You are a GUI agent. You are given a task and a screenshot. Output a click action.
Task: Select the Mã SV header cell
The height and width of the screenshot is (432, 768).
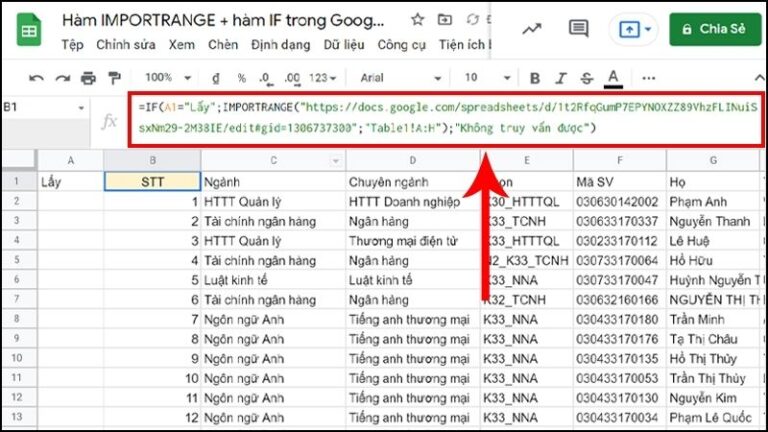(620, 182)
